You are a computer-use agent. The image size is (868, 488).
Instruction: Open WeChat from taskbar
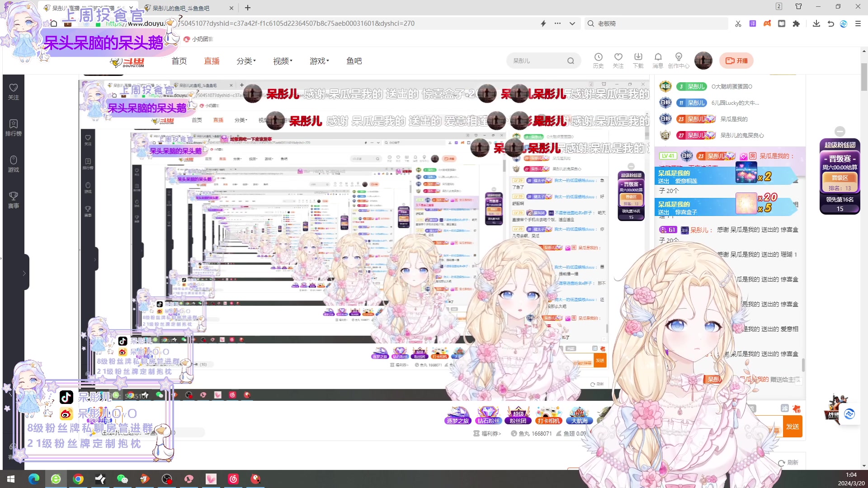122,479
